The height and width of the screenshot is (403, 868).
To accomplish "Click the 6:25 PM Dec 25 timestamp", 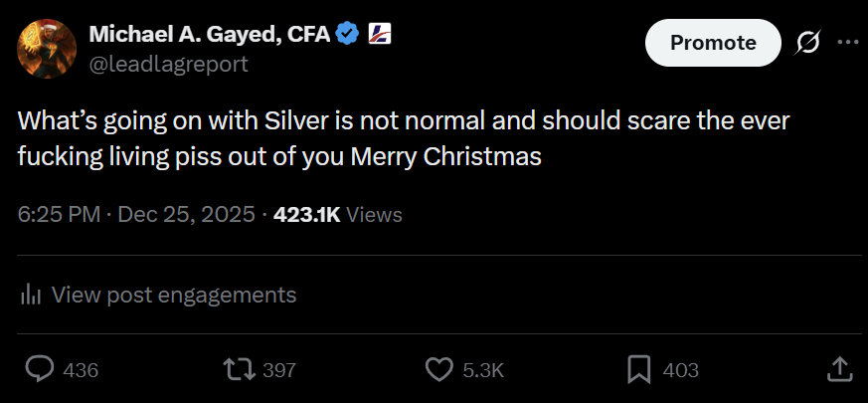I will (136, 214).
